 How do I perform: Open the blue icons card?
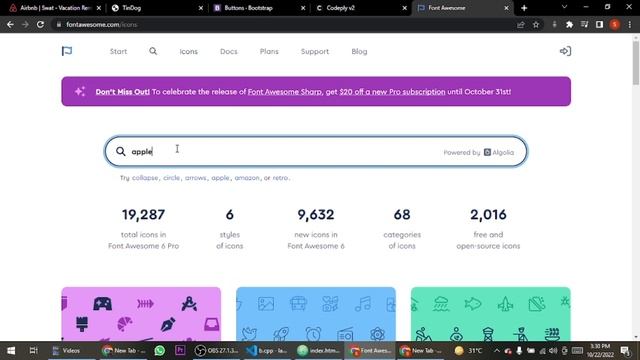(x=316, y=314)
